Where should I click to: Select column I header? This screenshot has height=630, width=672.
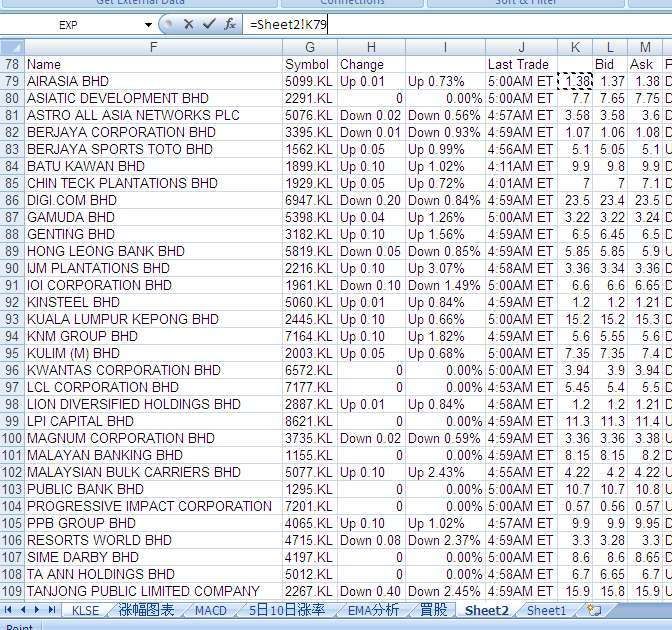coord(445,47)
